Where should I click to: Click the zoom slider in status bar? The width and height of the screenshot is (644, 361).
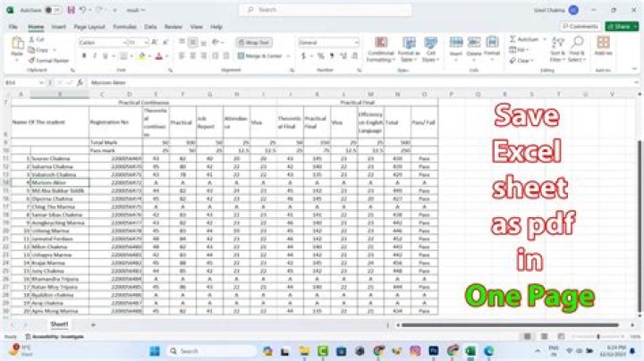click(598, 336)
